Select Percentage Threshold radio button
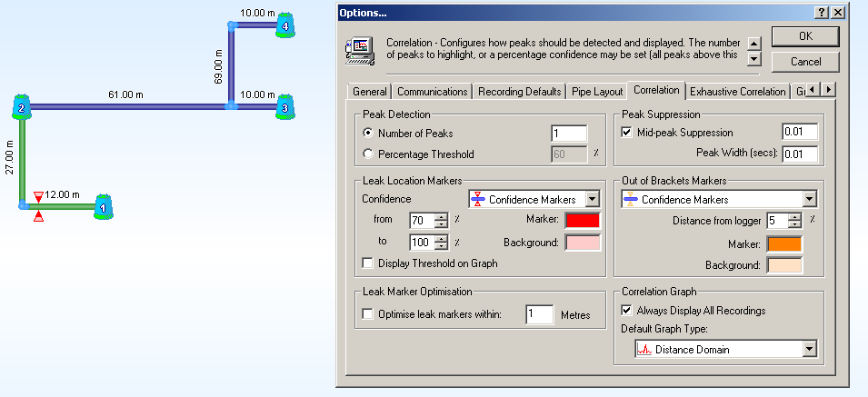Image resolution: width=868 pixels, height=397 pixels. pos(367,154)
